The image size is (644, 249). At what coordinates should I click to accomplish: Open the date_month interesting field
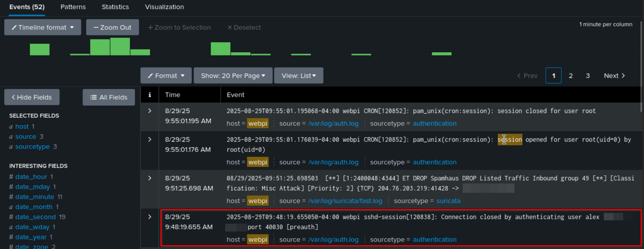(34, 207)
